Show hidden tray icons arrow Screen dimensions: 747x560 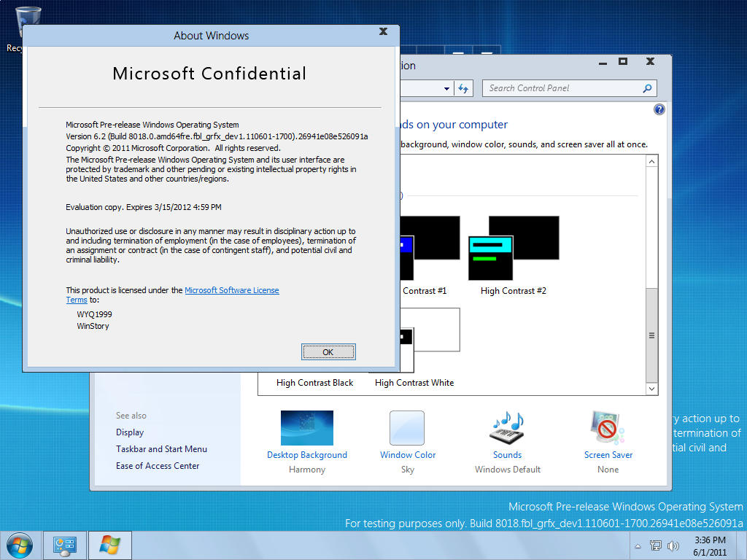pyautogui.click(x=638, y=546)
